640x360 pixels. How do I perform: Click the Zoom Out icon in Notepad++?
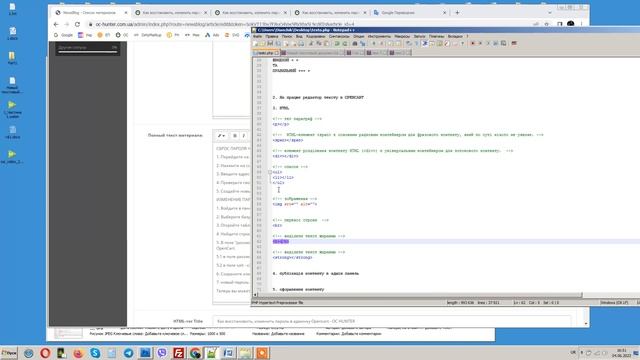382,43
